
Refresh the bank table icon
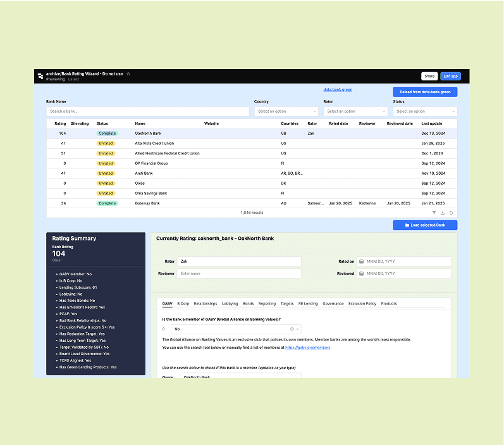(451, 213)
